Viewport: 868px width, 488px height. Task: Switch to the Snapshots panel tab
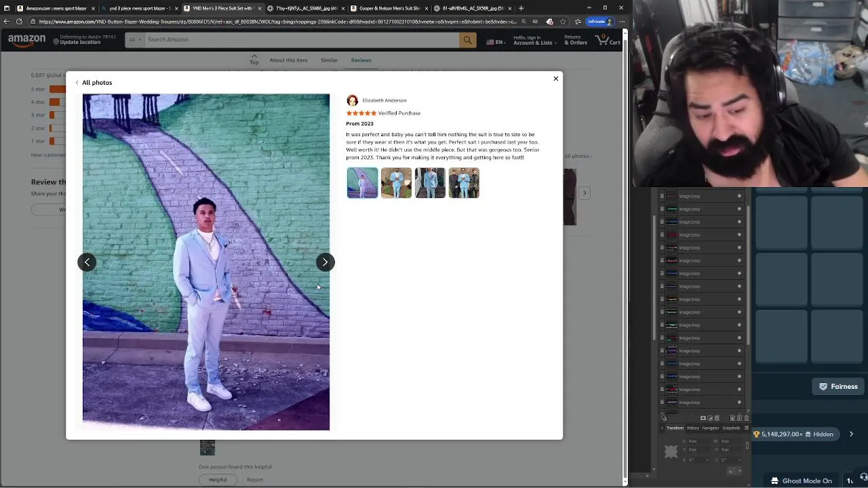pyautogui.click(x=731, y=428)
